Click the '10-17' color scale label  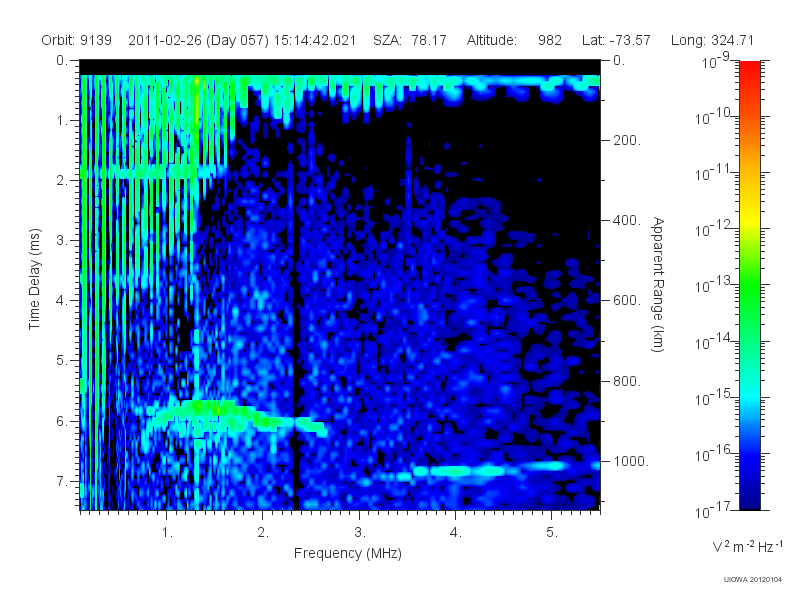[714, 510]
